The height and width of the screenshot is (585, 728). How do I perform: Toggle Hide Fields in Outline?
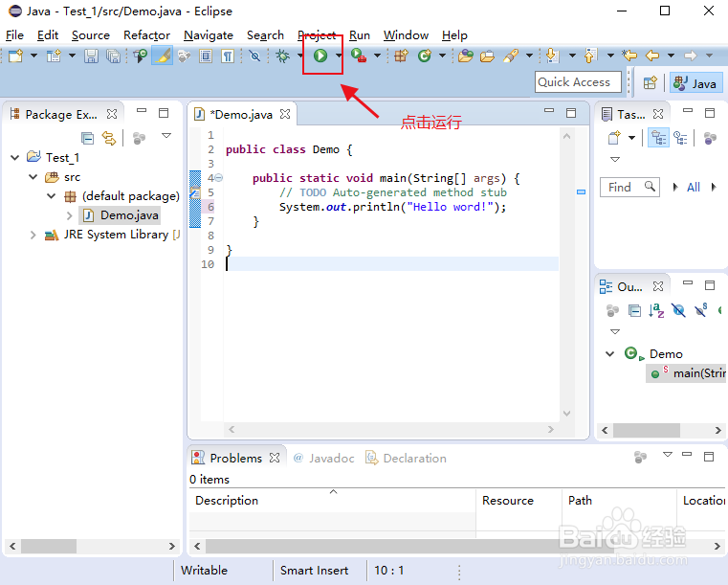(678, 310)
